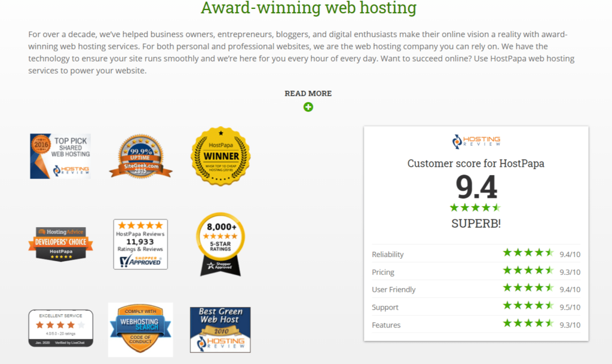Click the READ MORE label
This screenshot has height=364, width=612.
(x=308, y=93)
